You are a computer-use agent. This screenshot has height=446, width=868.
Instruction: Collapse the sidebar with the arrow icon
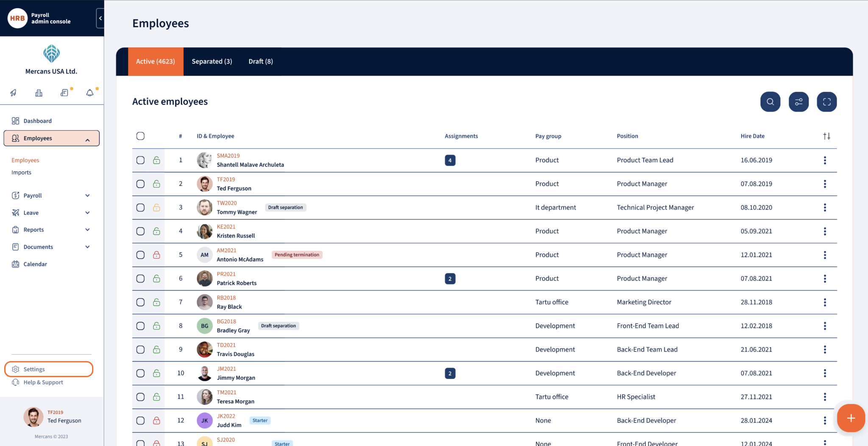pyautogui.click(x=100, y=18)
